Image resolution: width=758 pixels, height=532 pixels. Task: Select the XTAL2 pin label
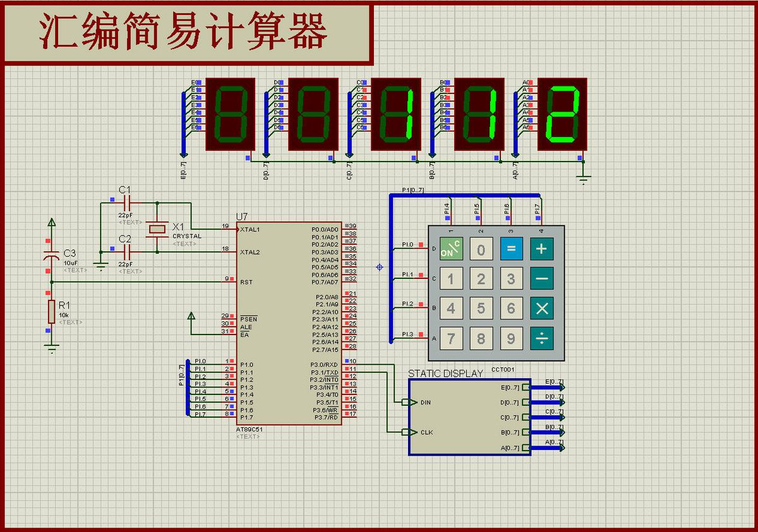250,252
